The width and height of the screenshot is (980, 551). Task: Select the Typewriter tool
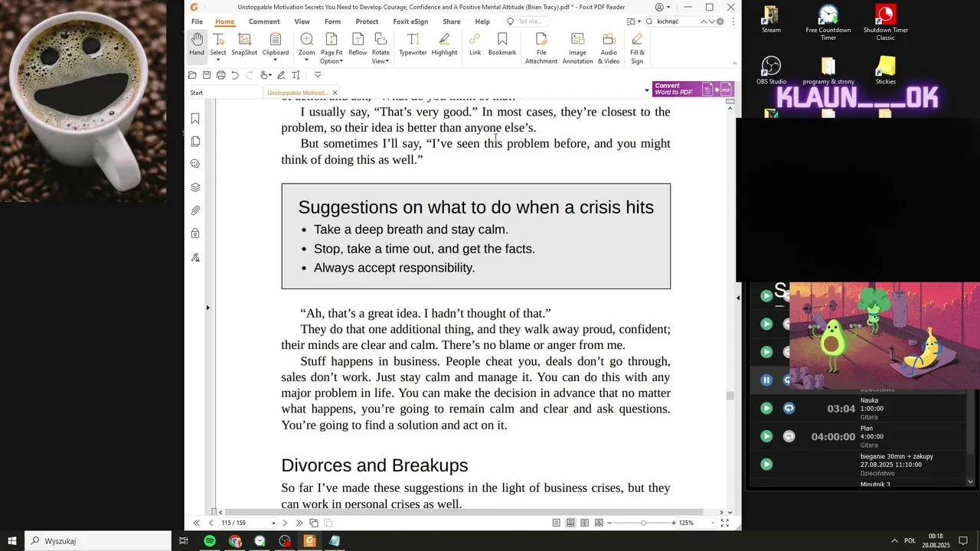click(413, 44)
